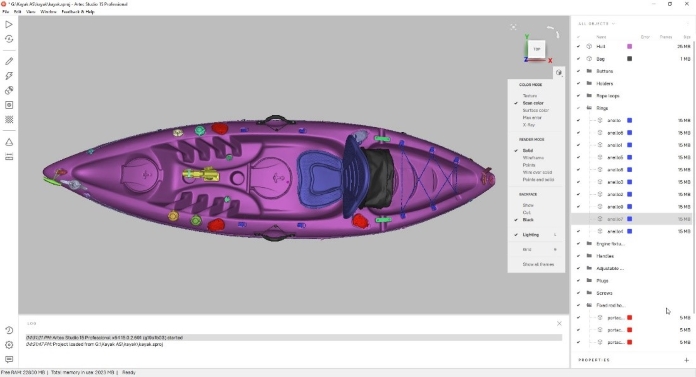Open the Editor pencil tool
Screen dimensions: 696x377
pyautogui.click(x=9, y=61)
